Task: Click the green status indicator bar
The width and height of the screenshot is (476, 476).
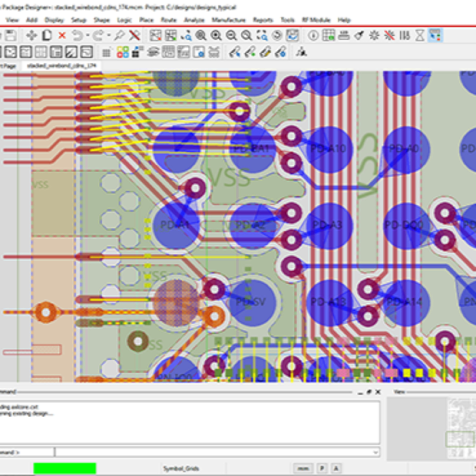Action: (x=65, y=468)
